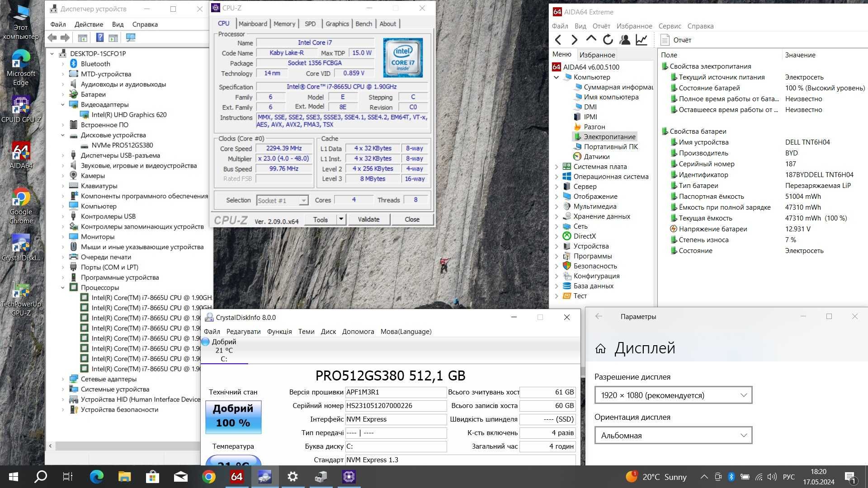Toggle AIDA64 user account icon in toolbar
The height and width of the screenshot is (488, 868).
624,39
